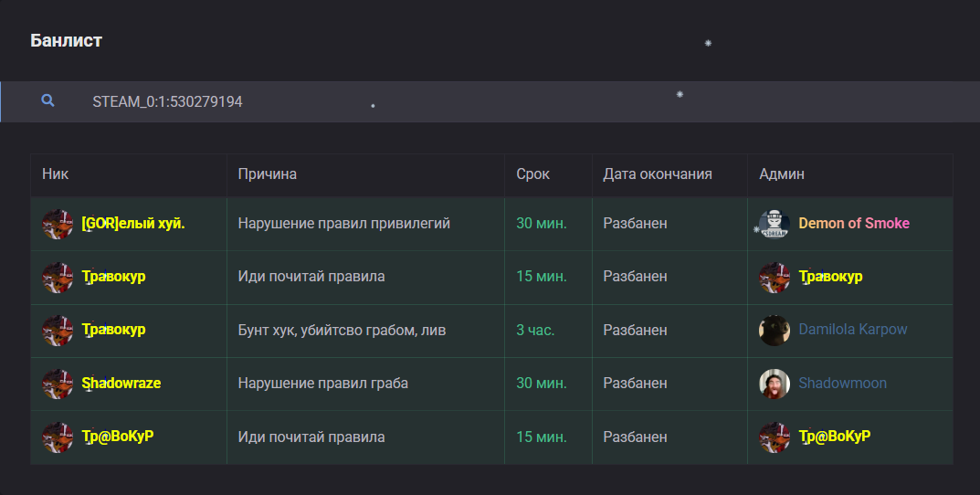Click Разбанен status in Shadowraze row
Viewport: 980px width, 495px height.
pos(635,384)
